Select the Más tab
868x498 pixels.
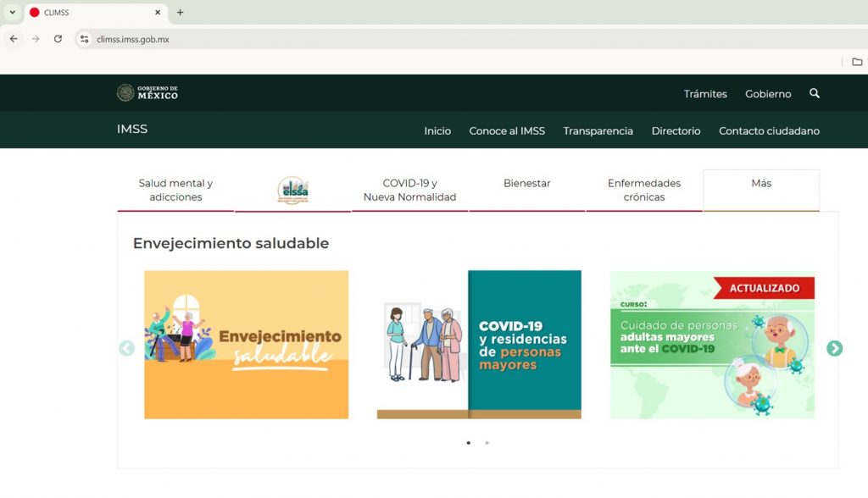coord(761,190)
